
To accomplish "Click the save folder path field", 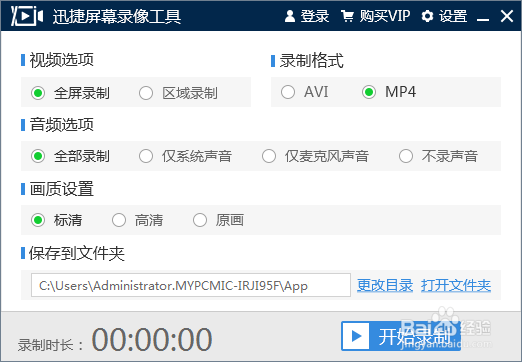I will pyautogui.click(x=191, y=285).
